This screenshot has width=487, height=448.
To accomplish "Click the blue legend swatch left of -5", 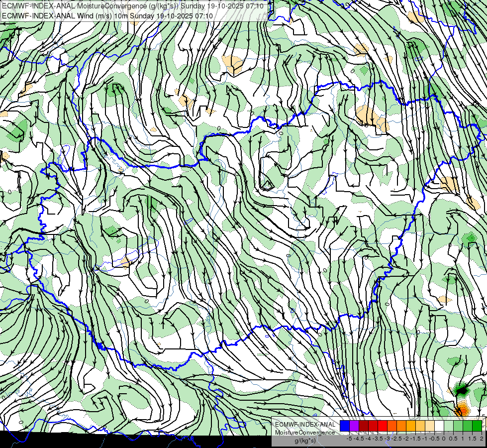I will coord(345,426).
